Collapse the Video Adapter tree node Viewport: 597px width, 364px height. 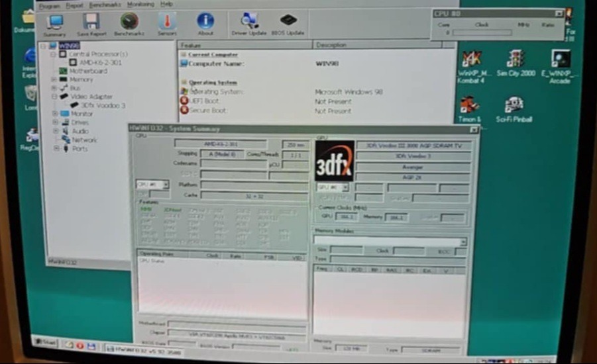pyautogui.click(x=54, y=97)
